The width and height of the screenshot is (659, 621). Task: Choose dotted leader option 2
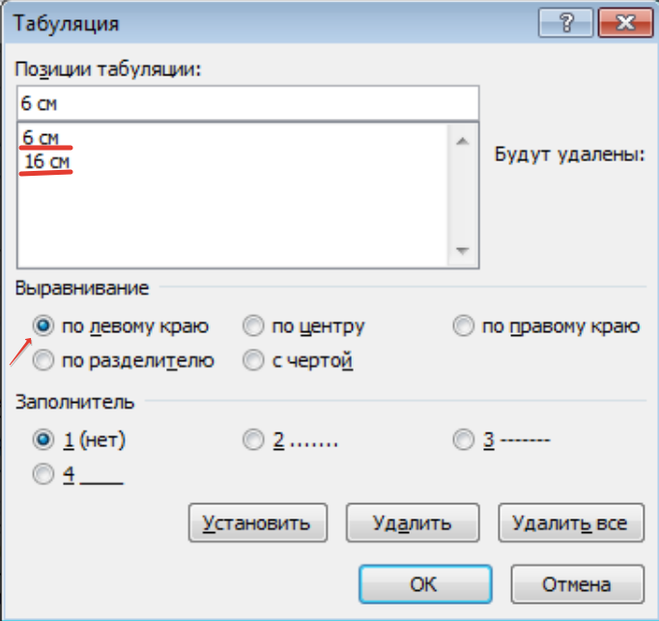(253, 440)
